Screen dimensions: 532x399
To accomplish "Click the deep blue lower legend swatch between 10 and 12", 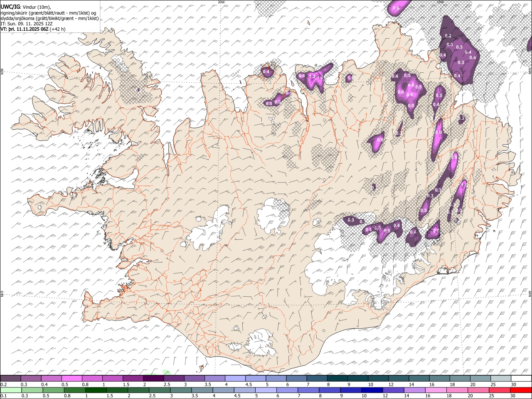I will pos(372,390).
